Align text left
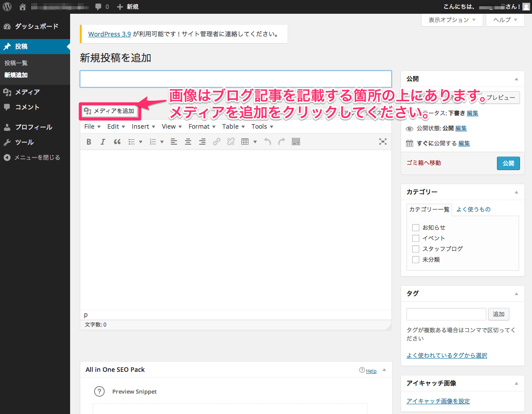 pyautogui.click(x=174, y=142)
